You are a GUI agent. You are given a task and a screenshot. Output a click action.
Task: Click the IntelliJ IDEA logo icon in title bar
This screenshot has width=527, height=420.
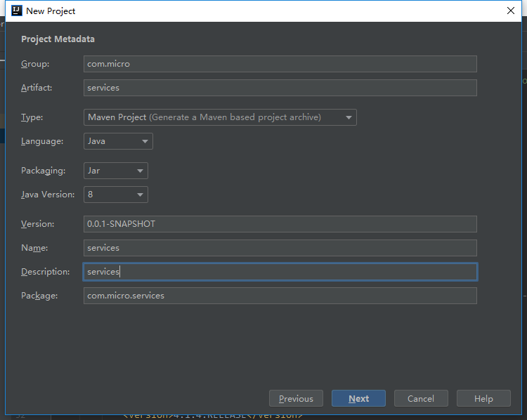pyautogui.click(x=16, y=11)
